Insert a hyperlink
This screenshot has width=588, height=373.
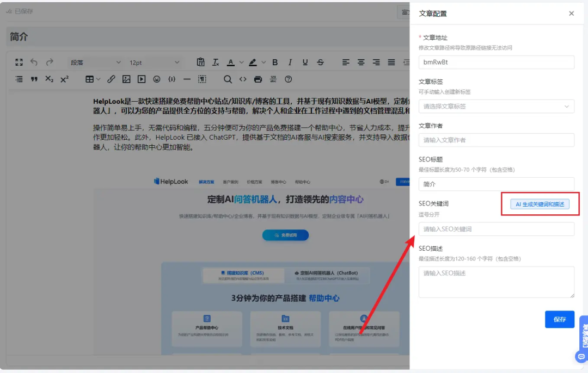(x=111, y=79)
